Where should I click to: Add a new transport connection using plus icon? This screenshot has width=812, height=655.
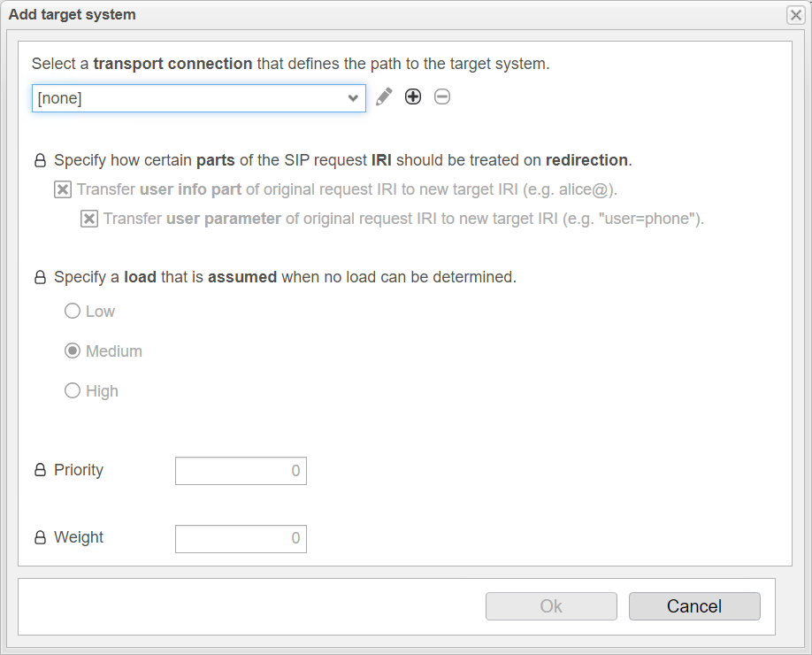[x=413, y=96]
